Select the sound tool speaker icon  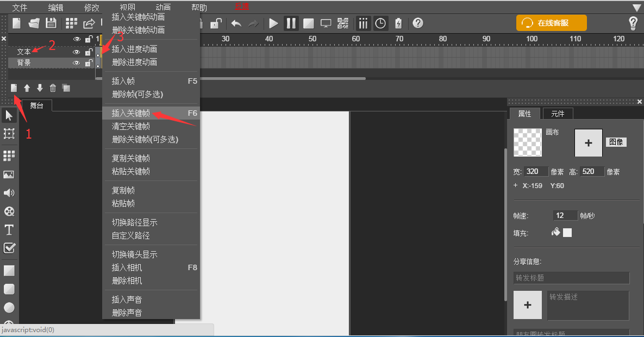pos(9,193)
